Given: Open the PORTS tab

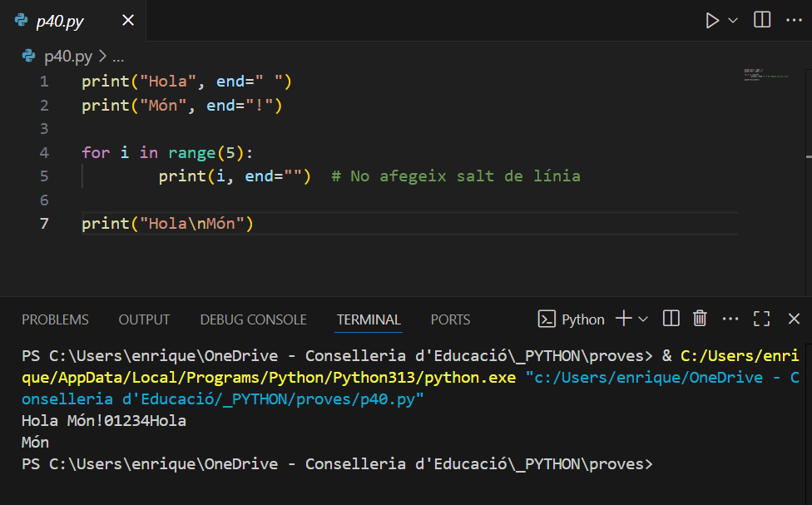Looking at the screenshot, I should (x=449, y=319).
